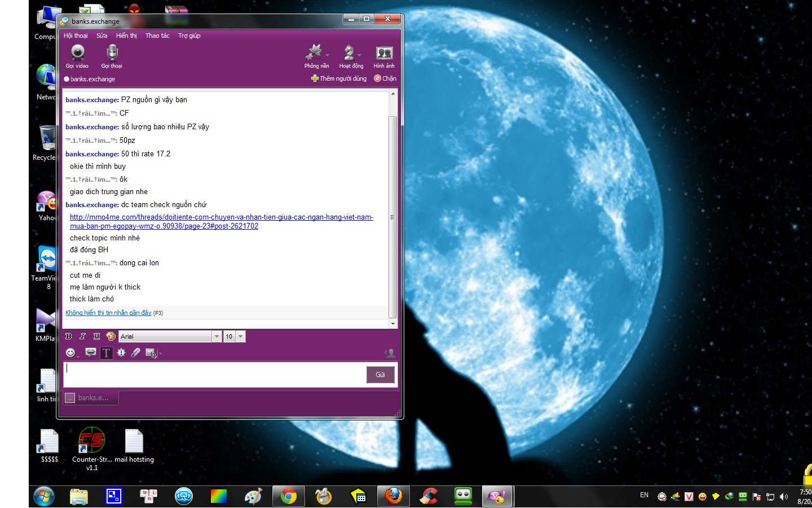
Task: Expand the Hoạt động dropdown arrow
Action: tap(359, 55)
